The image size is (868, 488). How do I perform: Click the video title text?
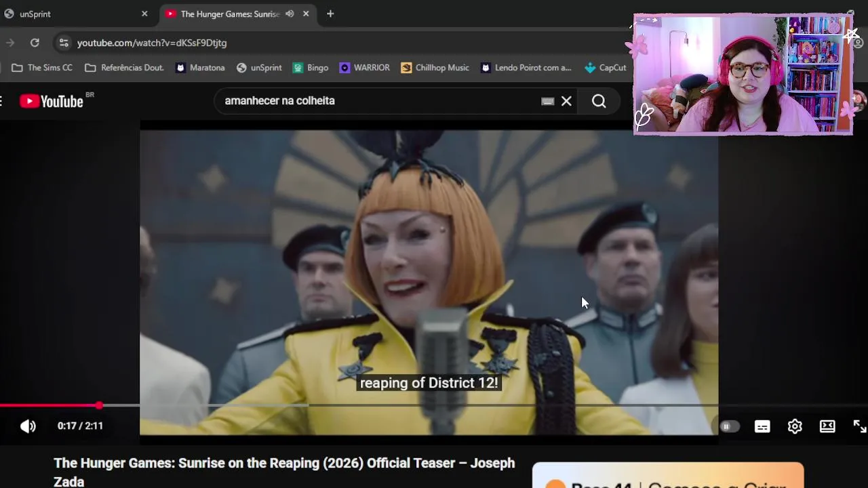click(x=284, y=472)
